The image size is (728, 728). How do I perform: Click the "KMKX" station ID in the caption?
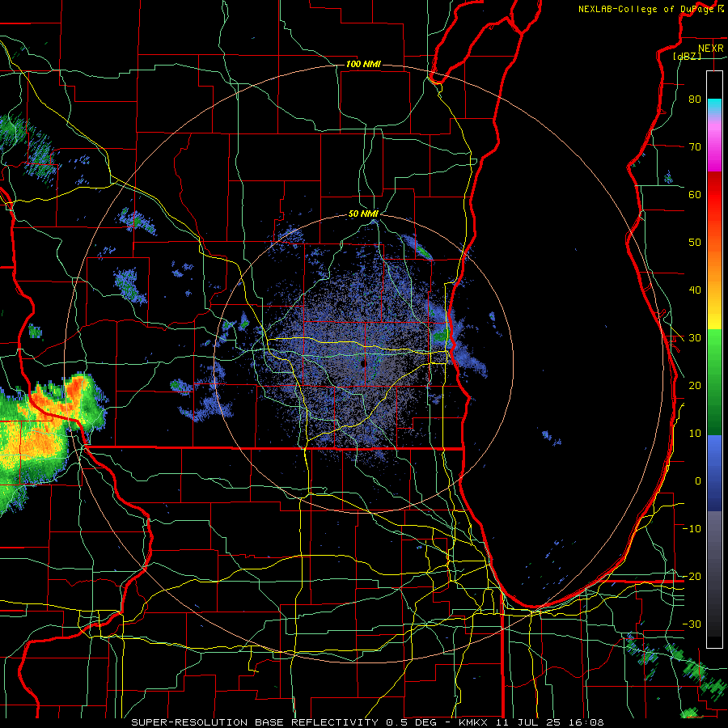(x=472, y=722)
